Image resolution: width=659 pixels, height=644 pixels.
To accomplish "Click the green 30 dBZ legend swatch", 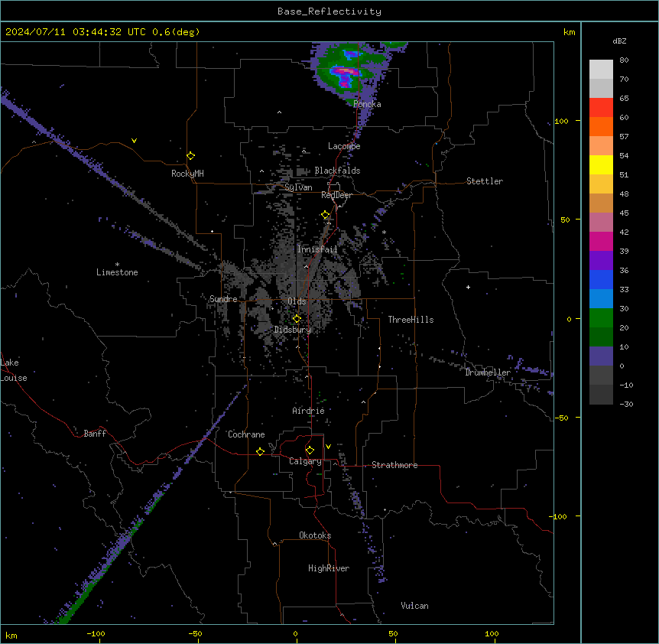I will (x=601, y=318).
